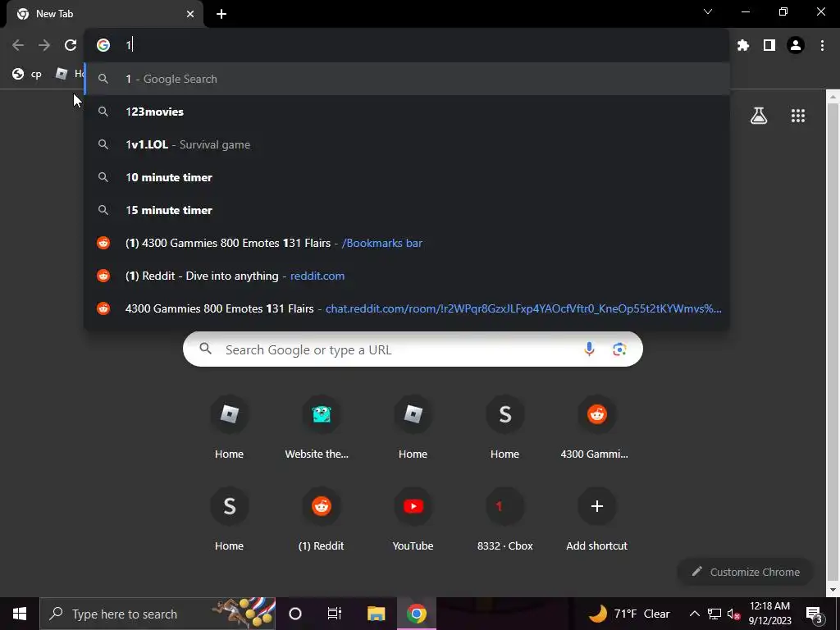Open the Search Labs flask icon

click(x=759, y=115)
